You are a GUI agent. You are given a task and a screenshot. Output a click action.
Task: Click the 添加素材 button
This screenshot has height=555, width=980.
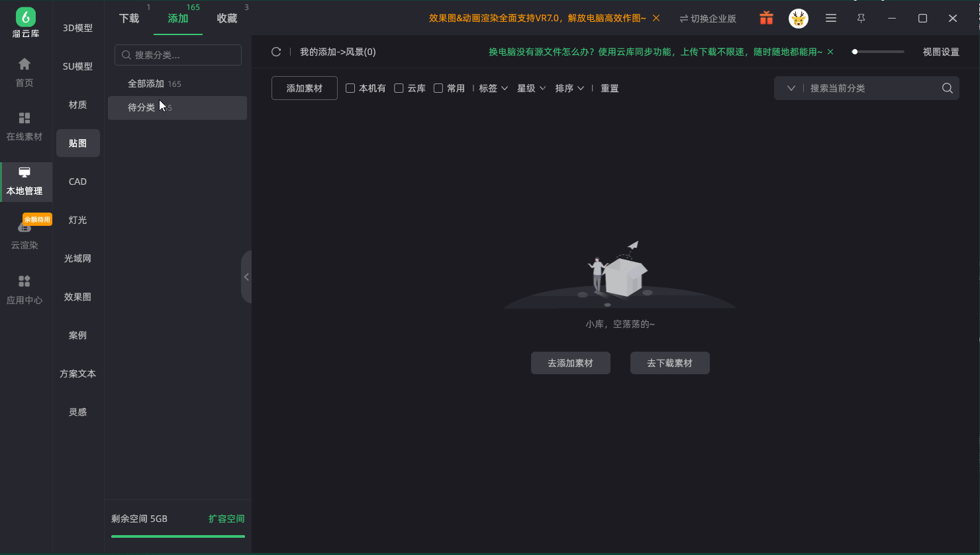pyautogui.click(x=305, y=88)
